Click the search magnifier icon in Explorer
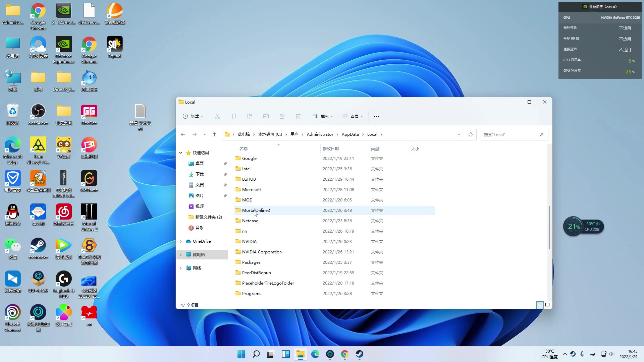 [x=541, y=134]
